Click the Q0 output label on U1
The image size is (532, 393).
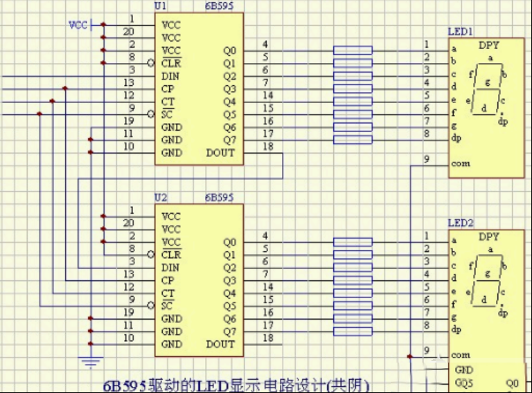point(229,51)
